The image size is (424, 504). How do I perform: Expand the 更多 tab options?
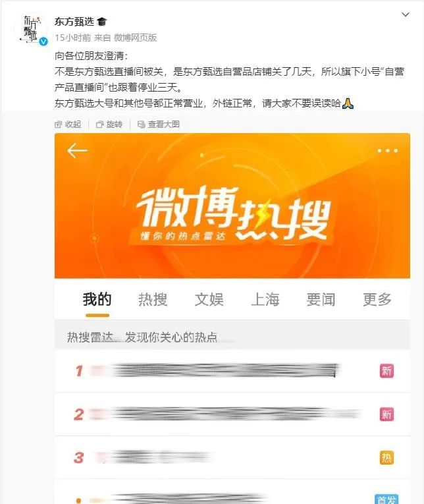[377, 299]
